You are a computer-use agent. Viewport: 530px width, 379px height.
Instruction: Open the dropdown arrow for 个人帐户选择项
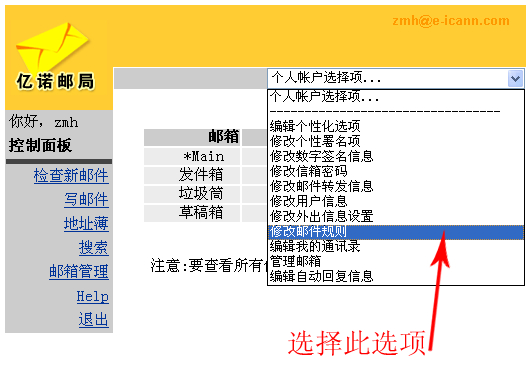(515, 78)
